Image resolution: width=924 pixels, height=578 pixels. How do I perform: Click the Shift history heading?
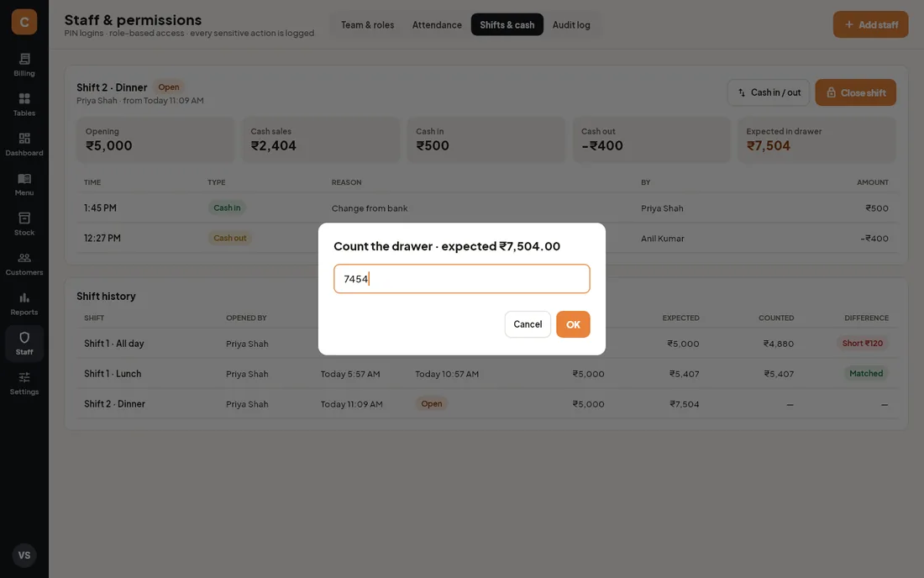pos(106,296)
